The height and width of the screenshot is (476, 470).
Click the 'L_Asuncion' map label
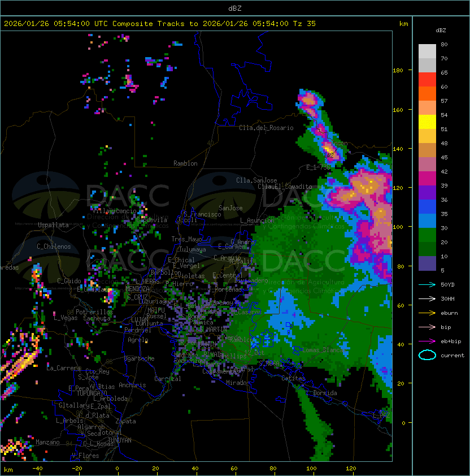(257, 220)
